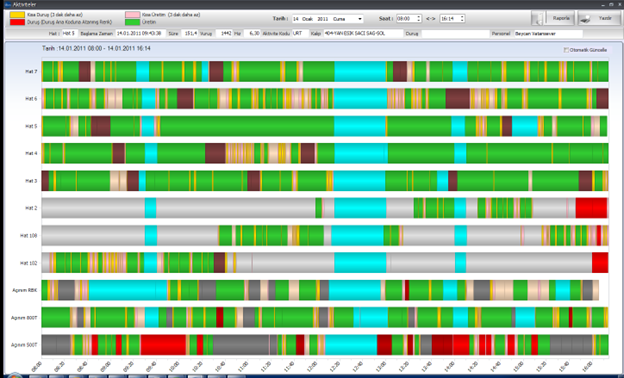The height and width of the screenshot is (378, 624).
Task: Open the Tarih date dropdown
Action: point(360,19)
